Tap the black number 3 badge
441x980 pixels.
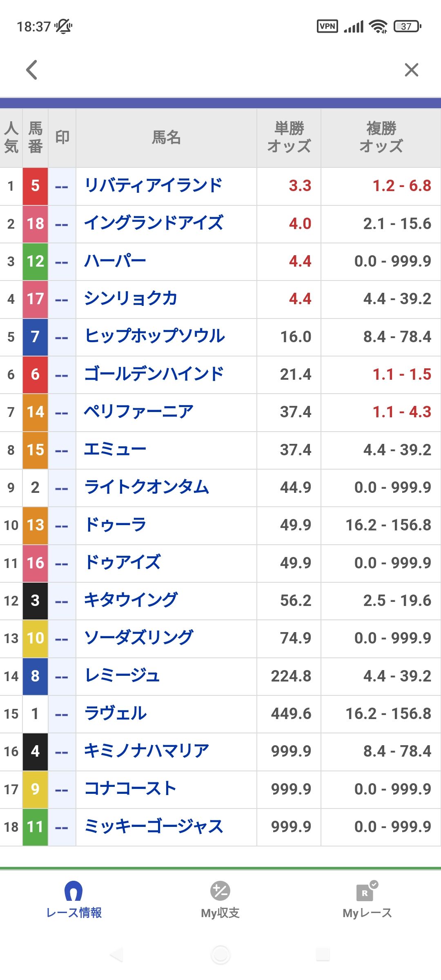(35, 601)
